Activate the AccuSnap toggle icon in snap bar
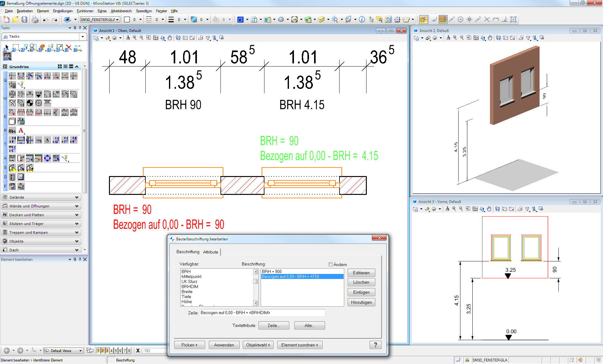This screenshot has width=603, height=364. (x=423, y=19)
